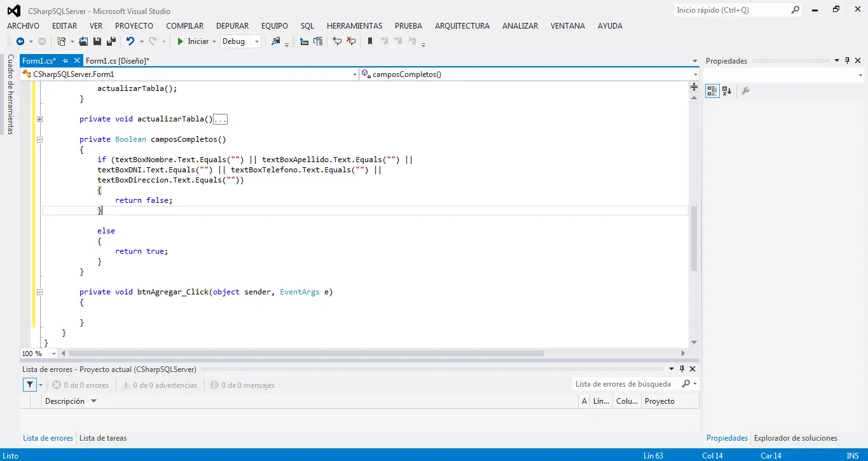Toggle auto-hide pin on error list panel
This screenshot has height=461, width=868.
pyautogui.click(x=682, y=369)
